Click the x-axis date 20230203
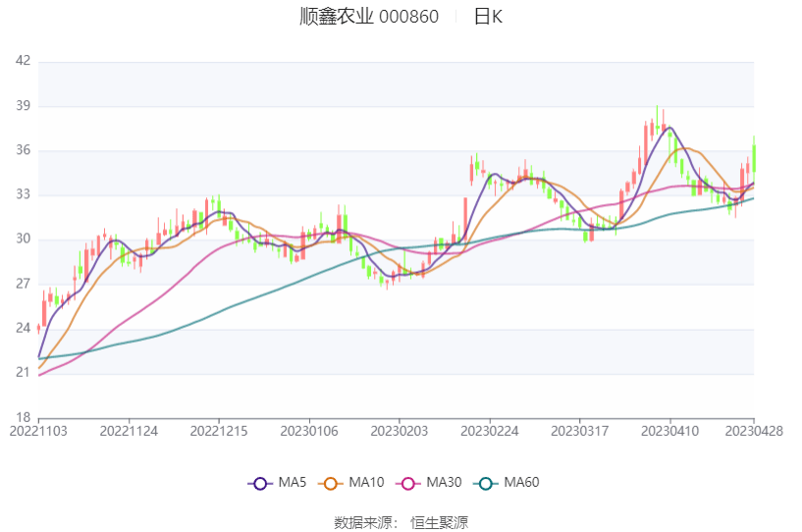 pyautogui.click(x=399, y=431)
